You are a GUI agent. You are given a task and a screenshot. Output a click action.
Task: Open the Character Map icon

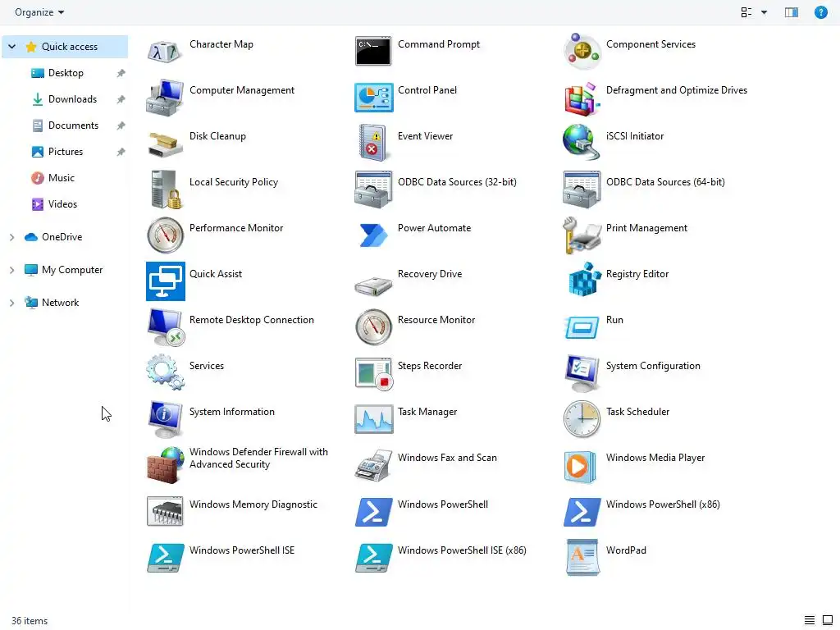tap(165, 52)
